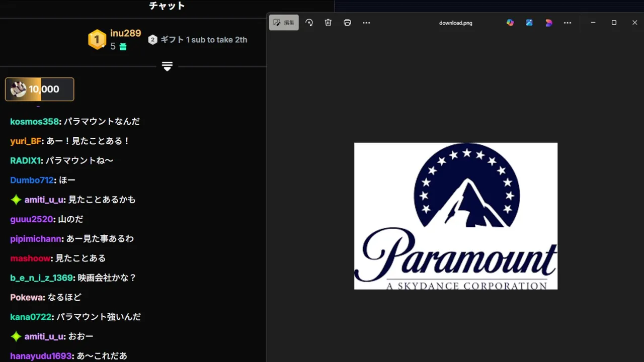This screenshot has height=362, width=644.
Task: Print the image using the printer icon
Action: click(347, 23)
